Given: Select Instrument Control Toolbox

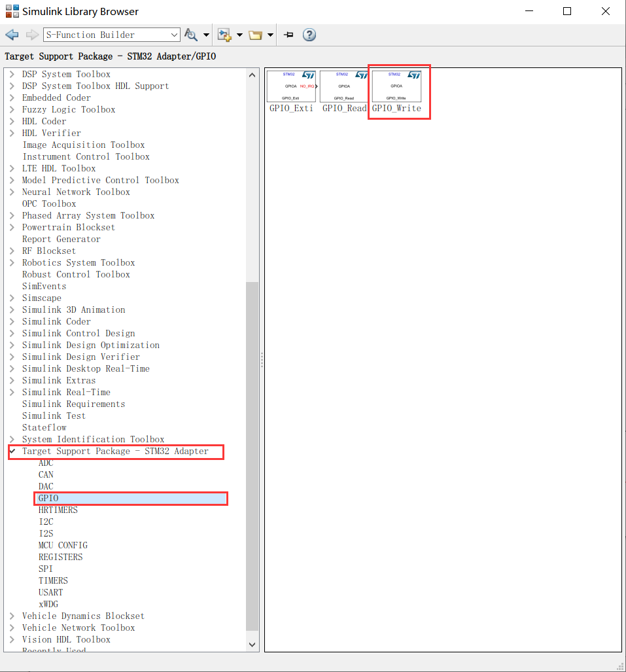Looking at the screenshot, I should 86,156.
